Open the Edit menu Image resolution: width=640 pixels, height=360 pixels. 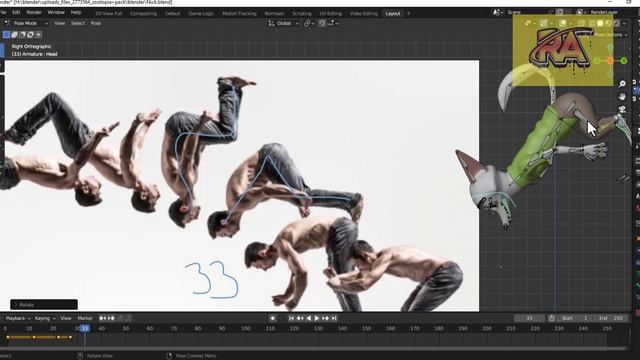point(16,13)
